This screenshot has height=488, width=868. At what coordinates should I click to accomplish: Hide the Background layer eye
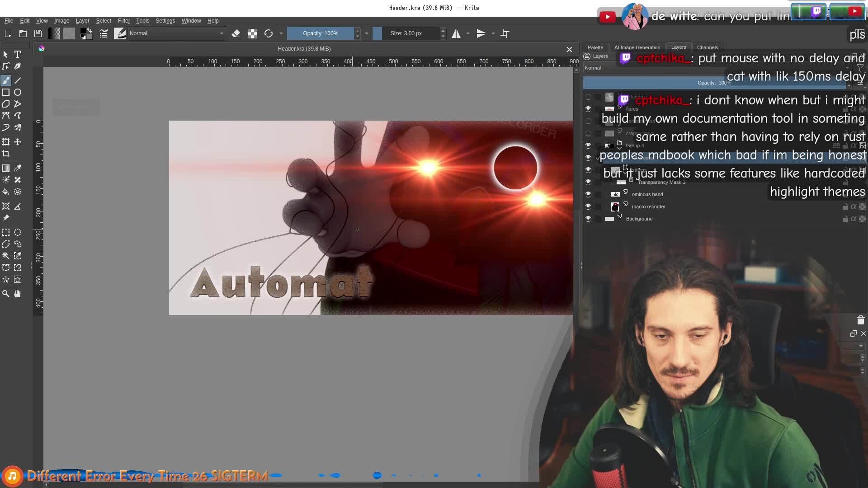588,219
